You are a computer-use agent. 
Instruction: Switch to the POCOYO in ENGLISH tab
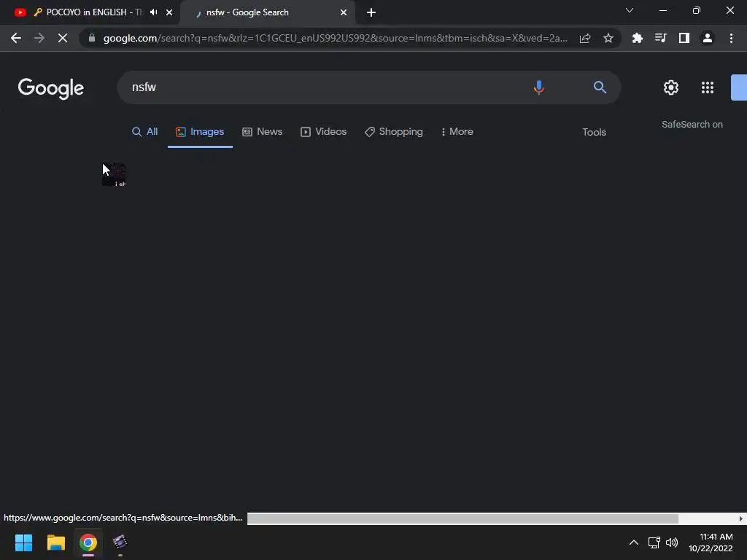[90, 12]
